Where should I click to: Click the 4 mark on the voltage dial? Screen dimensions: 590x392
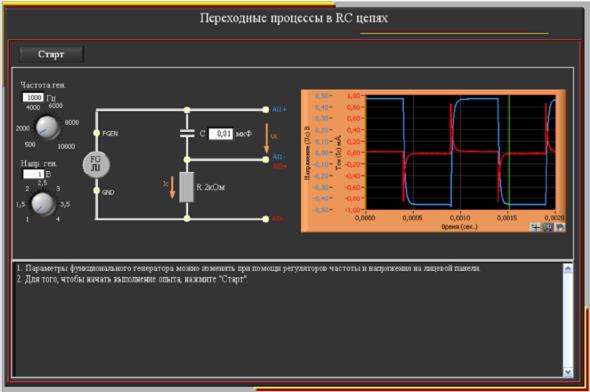[x=58, y=219]
